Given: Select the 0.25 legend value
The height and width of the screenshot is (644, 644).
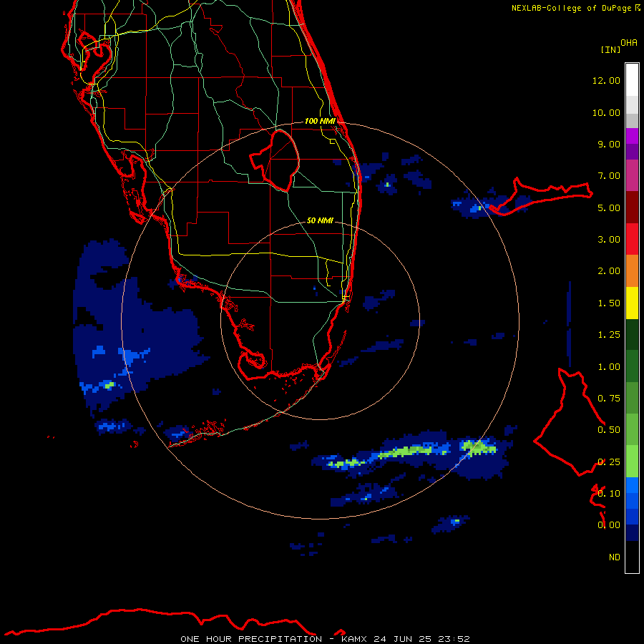Looking at the screenshot, I should pyautogui.click(x=609, y=462).
